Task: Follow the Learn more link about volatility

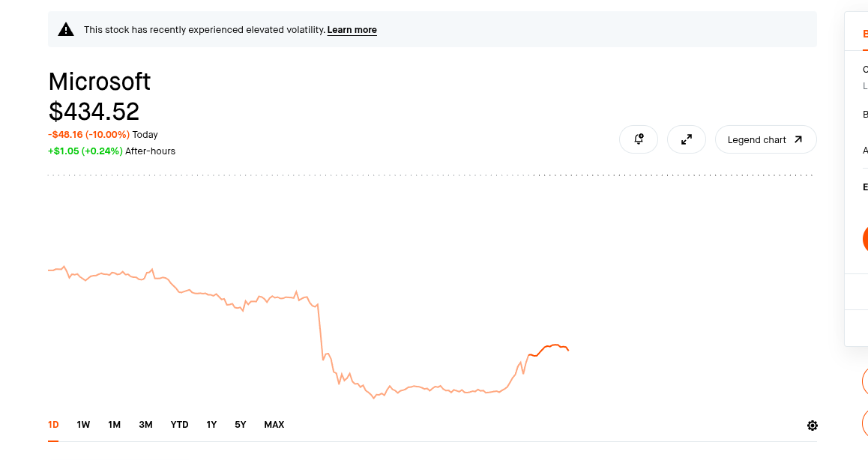Action: click(x=352, y=30)
